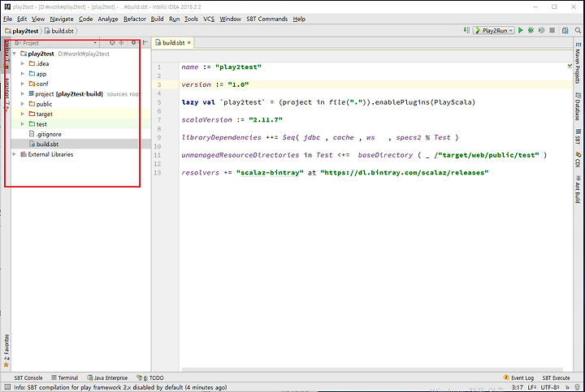Stop the running process square icon
This screenshot has width=585, height=392.
(x=552, y=31)
